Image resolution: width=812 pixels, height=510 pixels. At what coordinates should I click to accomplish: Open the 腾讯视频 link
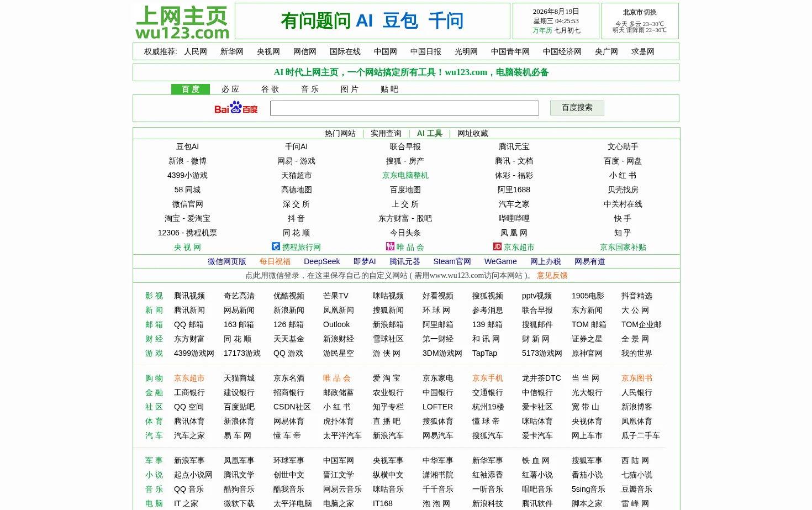pos(189,296)
